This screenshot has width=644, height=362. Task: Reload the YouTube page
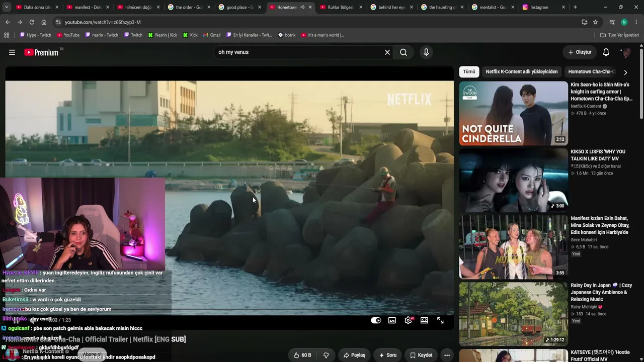pyautogui.click(x=32, y=22)
